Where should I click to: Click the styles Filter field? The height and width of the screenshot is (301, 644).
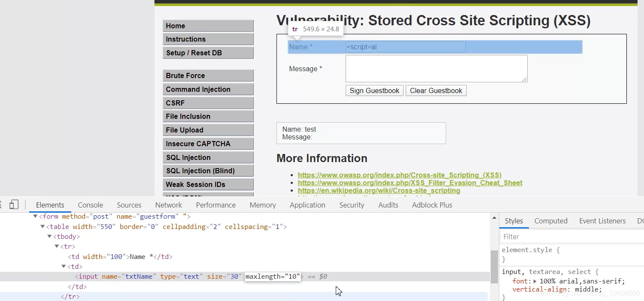tap(572, 237)
